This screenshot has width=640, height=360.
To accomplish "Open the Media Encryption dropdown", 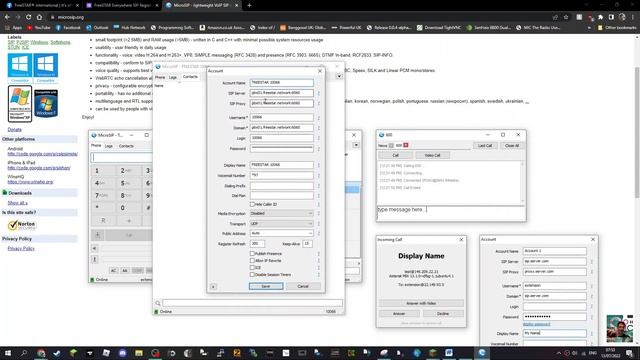I will click(281, 213).
